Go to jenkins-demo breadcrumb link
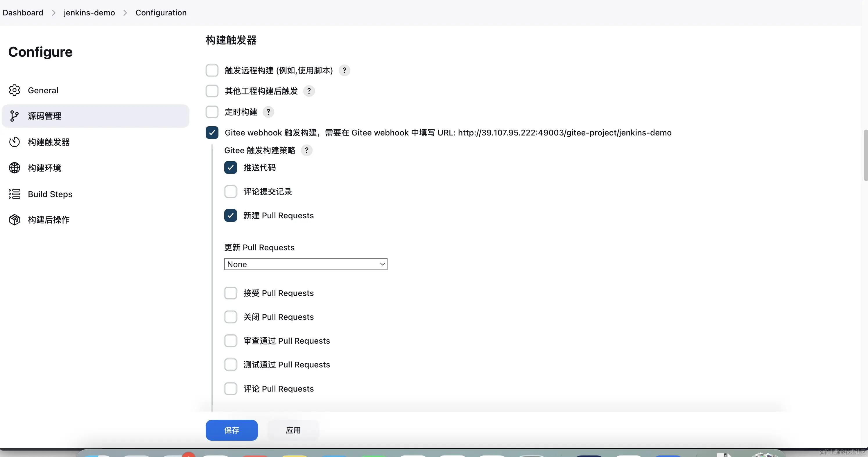 click(89, 13)
